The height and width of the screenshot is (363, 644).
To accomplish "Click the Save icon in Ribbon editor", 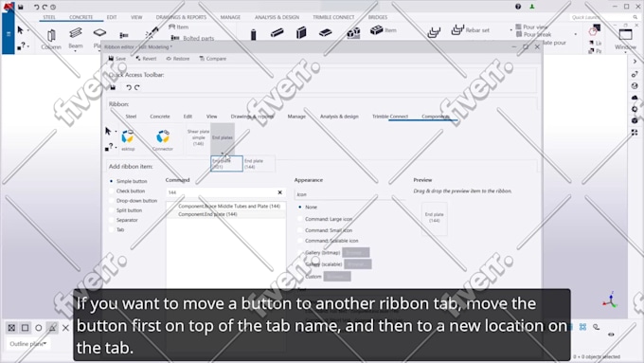I will tap(117, 59).
